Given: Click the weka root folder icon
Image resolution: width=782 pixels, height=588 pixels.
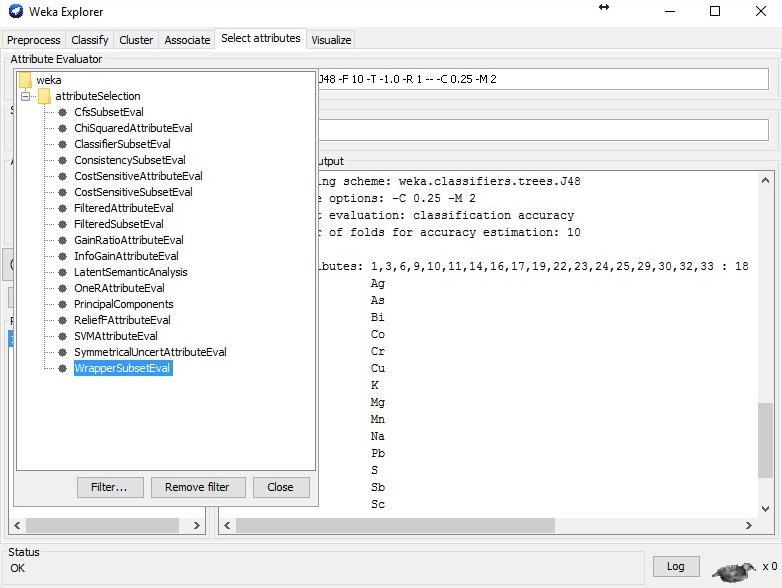Looking at the screenshot, I should (25, 80).
